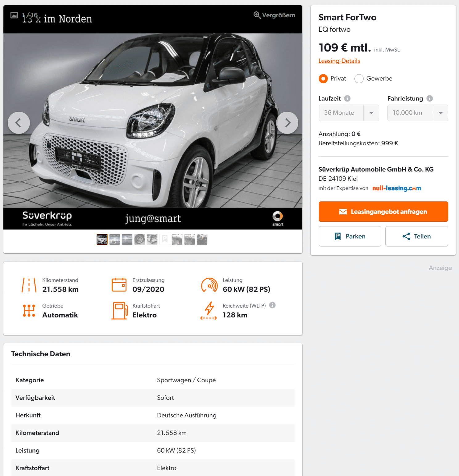459x476 pixels.
Task: Select the eighth gallery thumbnail
Action: 190,239
